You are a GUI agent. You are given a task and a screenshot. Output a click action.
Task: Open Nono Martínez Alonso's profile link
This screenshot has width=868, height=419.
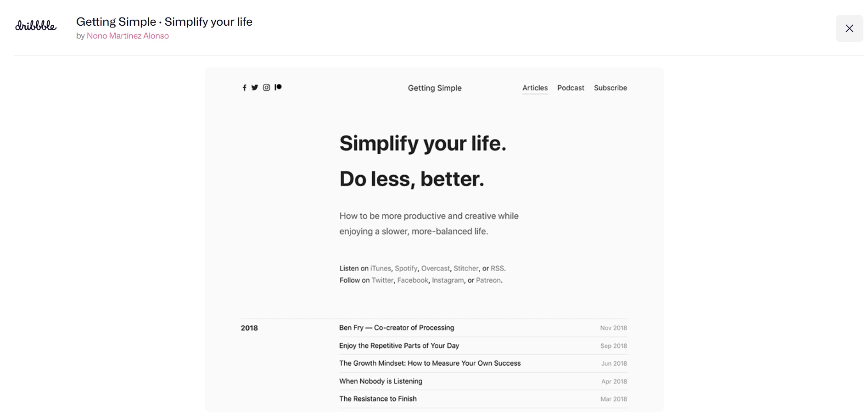(128, 36)
